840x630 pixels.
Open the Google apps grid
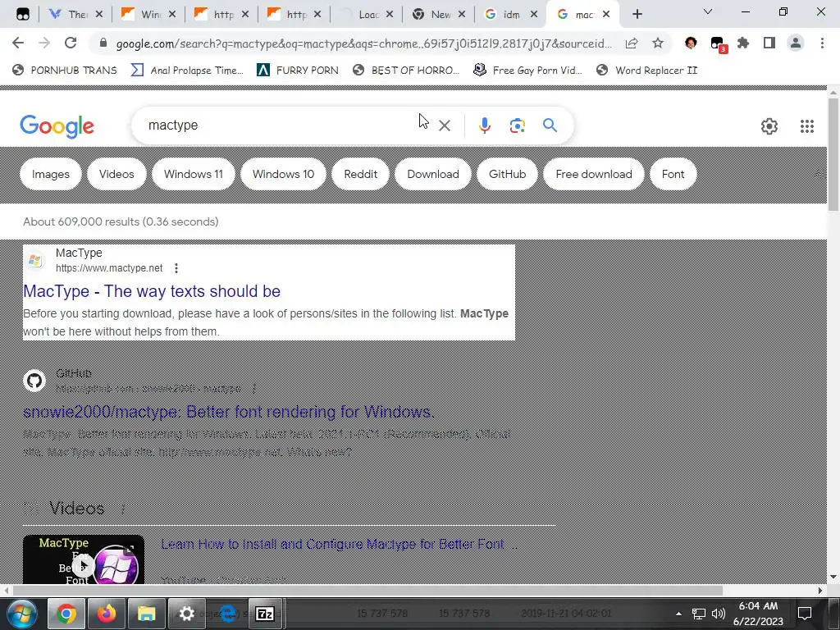(x=807, y=126)
